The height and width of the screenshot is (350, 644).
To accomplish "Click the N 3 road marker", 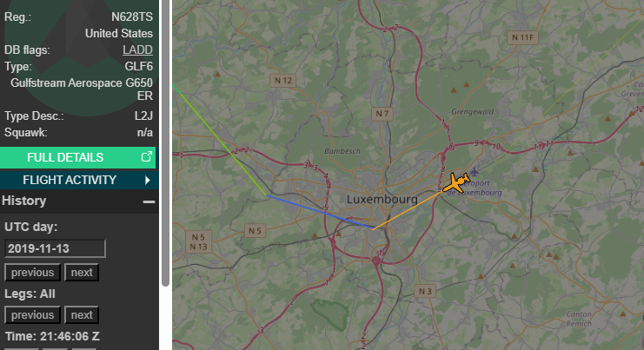I will click(x=425, y=291).
